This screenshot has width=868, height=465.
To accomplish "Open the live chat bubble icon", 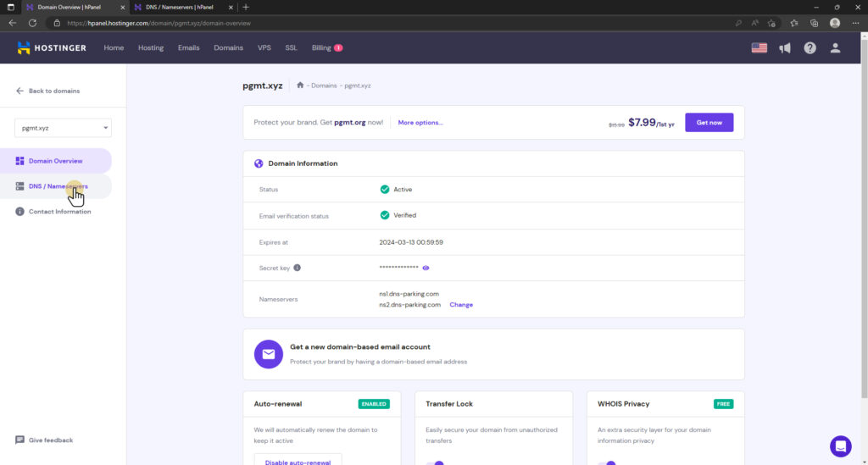I will 840,446.
